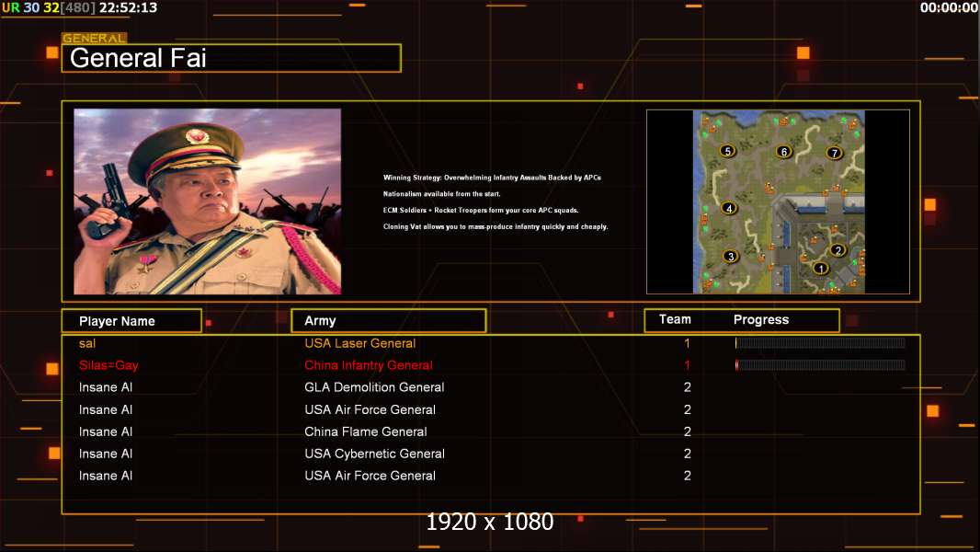Image resolution: width=980 pixels, height=552 pixels.
Task: Click USA Laser General army entry
Action: [360, 343]
